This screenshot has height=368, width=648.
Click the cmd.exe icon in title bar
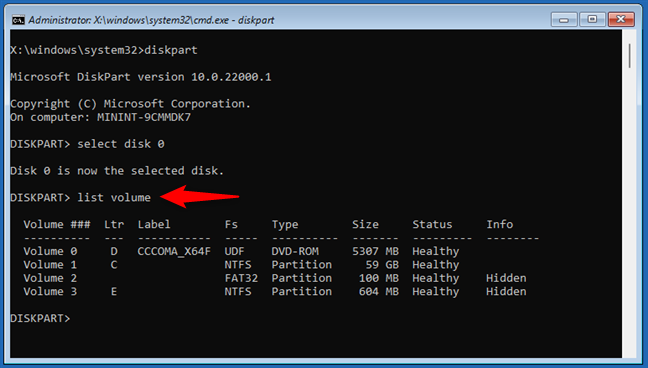coord(18,20)
